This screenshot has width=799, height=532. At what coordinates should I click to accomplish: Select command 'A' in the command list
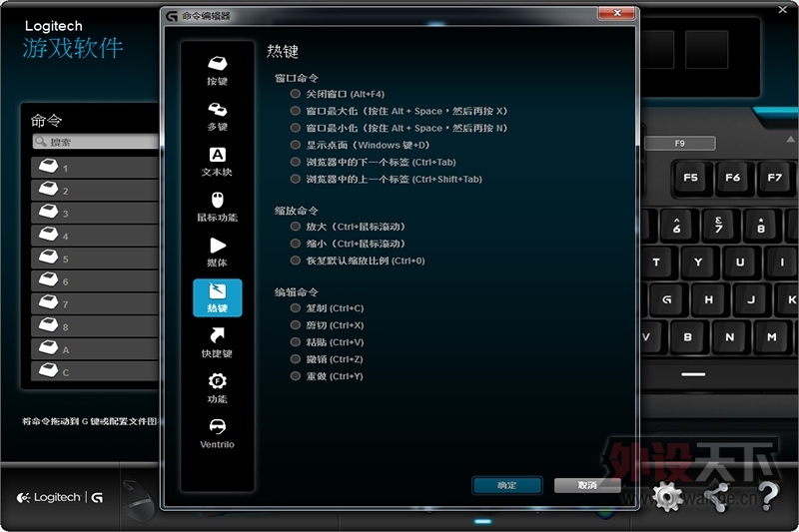point(95,349)
